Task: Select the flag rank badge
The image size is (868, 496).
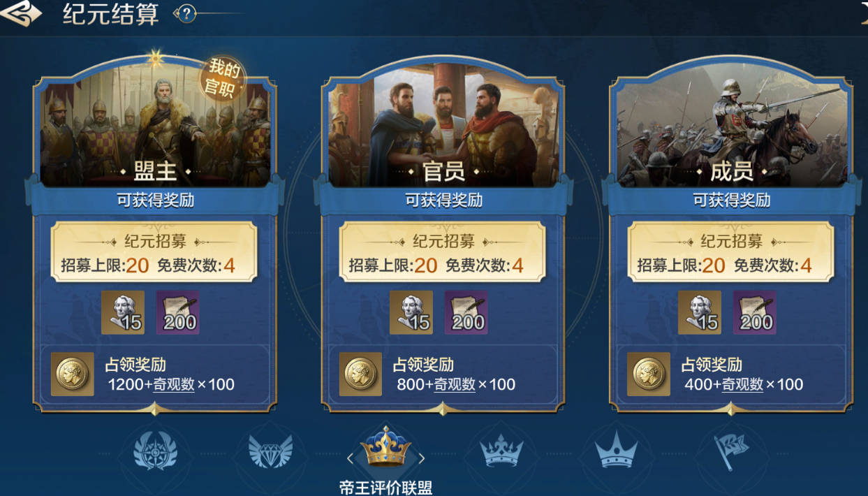Action: 732,451
